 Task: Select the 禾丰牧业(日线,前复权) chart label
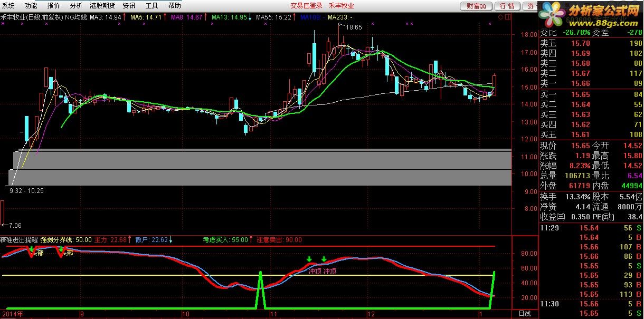32,17
